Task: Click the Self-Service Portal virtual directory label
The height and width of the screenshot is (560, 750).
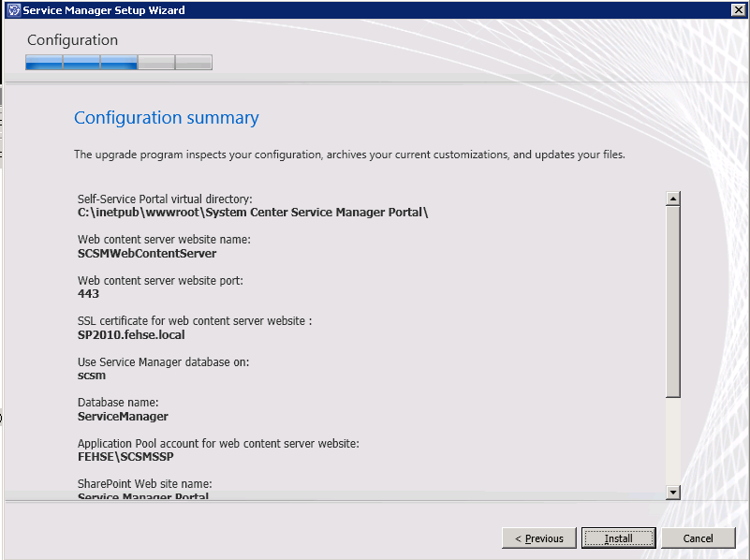Action: pyautogui.click(x=165, y=199)
